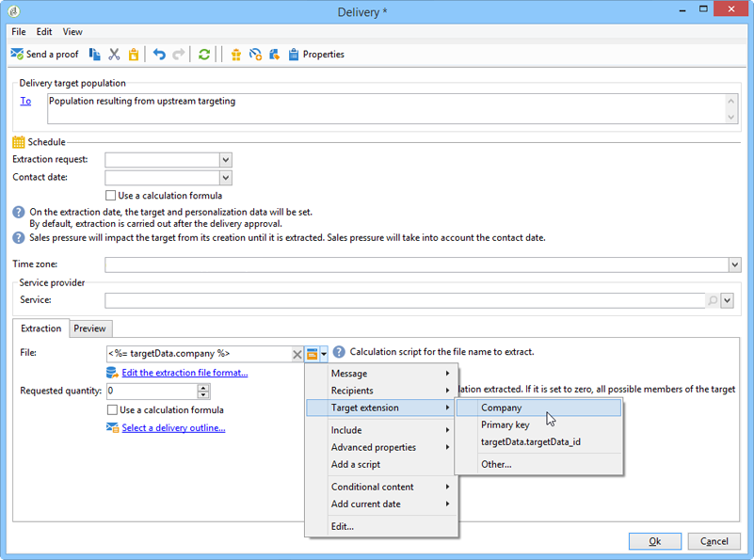This screenshot has width=754, height=560.
Task: Open the Extraction request dropdown
Action: pyautogui.click(x=226, y=160)
